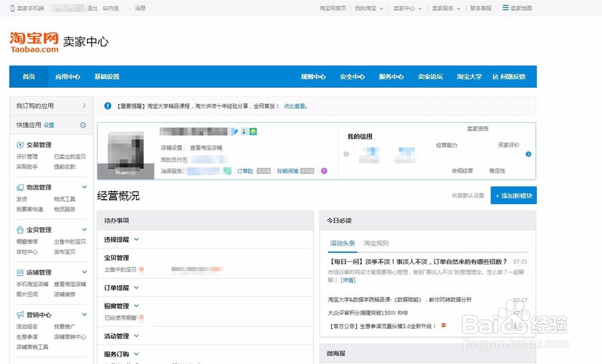Open quick-app settings gear icon
The image size is (602, 364).
pyautogui.click(x=83, y=125)
